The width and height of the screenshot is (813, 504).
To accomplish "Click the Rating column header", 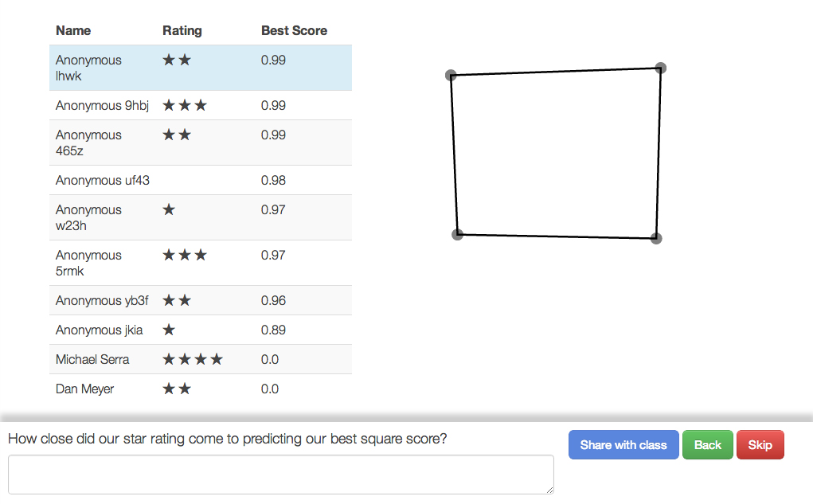I will coord(182,30).
